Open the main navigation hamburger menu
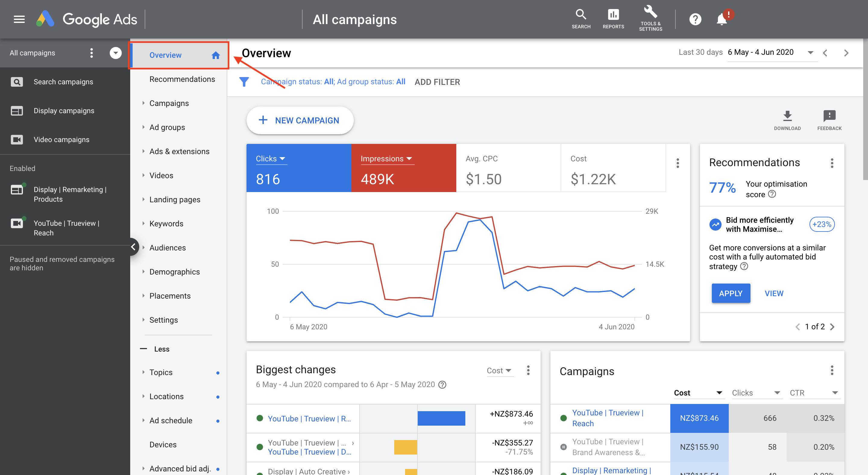This screenshot has width=868, height=475. [x=19, y=19]
